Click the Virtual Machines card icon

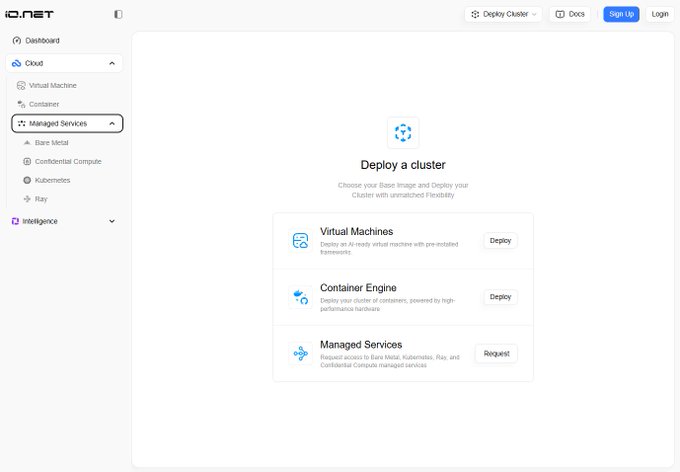point(301,240)
